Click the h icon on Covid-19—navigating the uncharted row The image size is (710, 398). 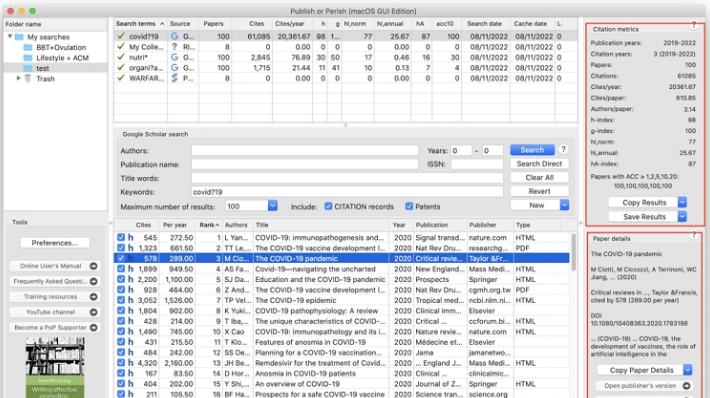click(130, 269)
